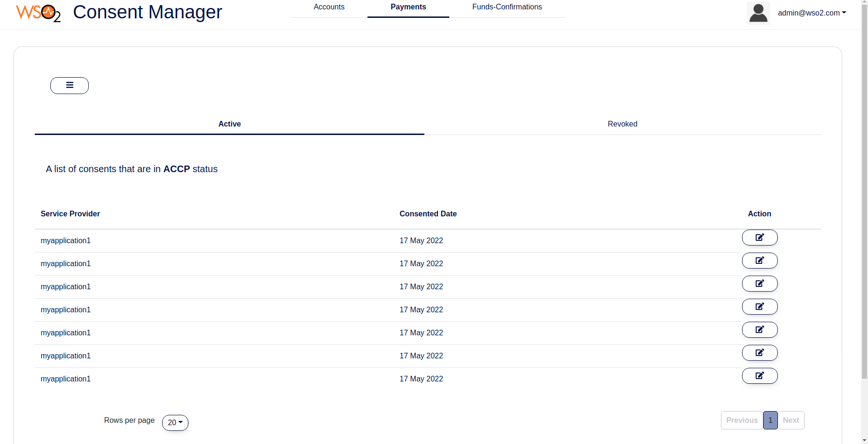The width and height of the screenshot is (868, 444).
Task: Open the Funds-Confirmations page
Action: 507,7
